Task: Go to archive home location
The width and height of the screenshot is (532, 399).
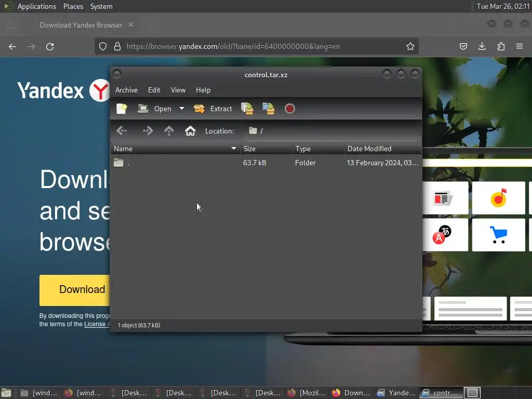Action: tap(190, 130)
